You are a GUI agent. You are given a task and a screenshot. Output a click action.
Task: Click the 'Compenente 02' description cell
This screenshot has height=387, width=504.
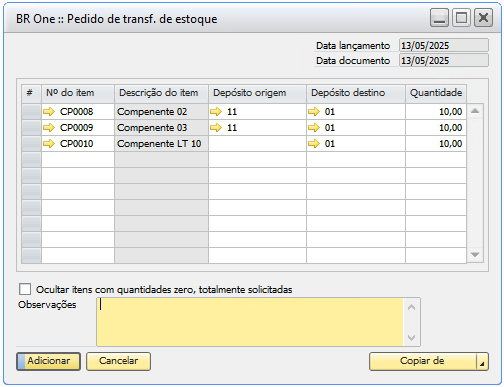(161, 112)
